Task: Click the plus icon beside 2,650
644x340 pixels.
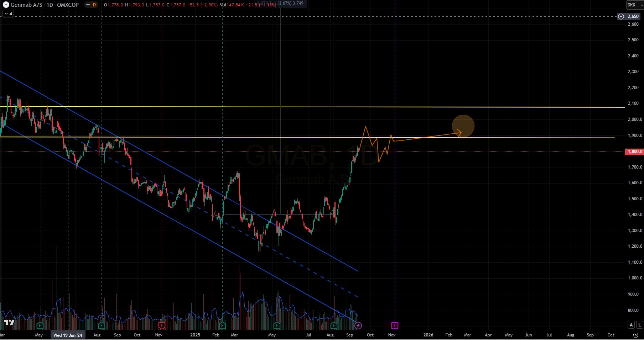Action: click(x=621, y=16)
